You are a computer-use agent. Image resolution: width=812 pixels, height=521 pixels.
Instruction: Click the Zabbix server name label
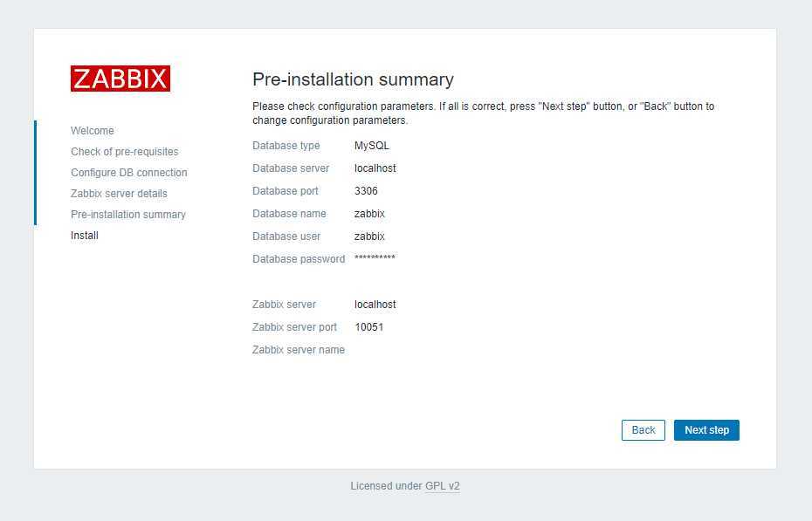[299, 350]
